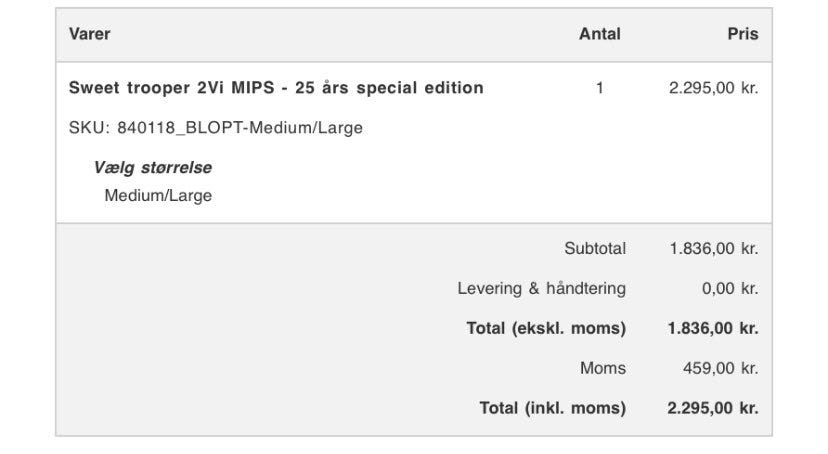Click the 'Vælg størrelse' option label

tap(152, 168)
